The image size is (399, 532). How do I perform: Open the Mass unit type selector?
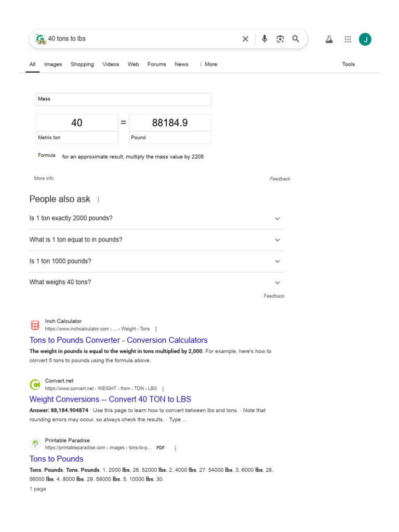pyautogui.click(x=124, y=99)
